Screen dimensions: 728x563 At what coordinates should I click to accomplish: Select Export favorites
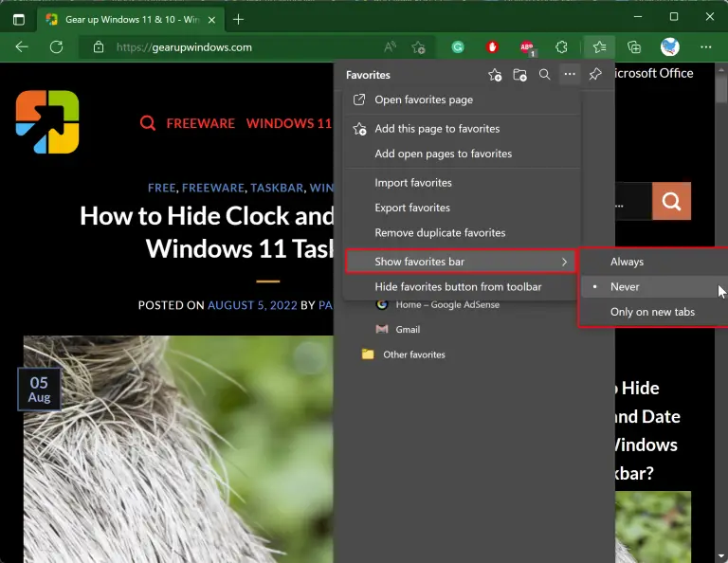[462, 208]
